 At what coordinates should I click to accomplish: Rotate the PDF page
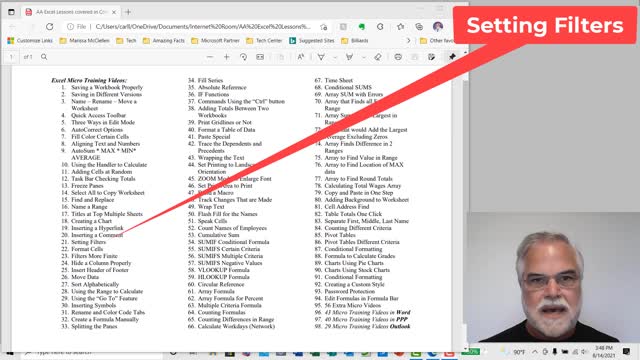click(x=243, y=57)
